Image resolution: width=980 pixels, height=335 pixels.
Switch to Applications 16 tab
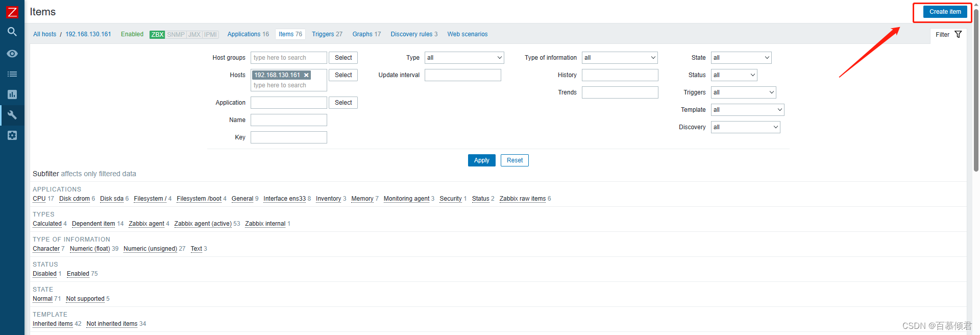(248, 34)
